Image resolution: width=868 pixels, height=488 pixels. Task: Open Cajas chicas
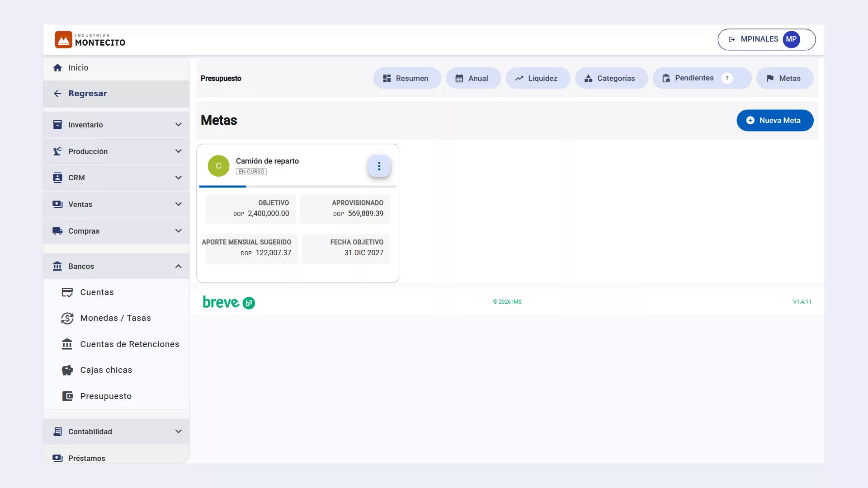tap(116, 370)
